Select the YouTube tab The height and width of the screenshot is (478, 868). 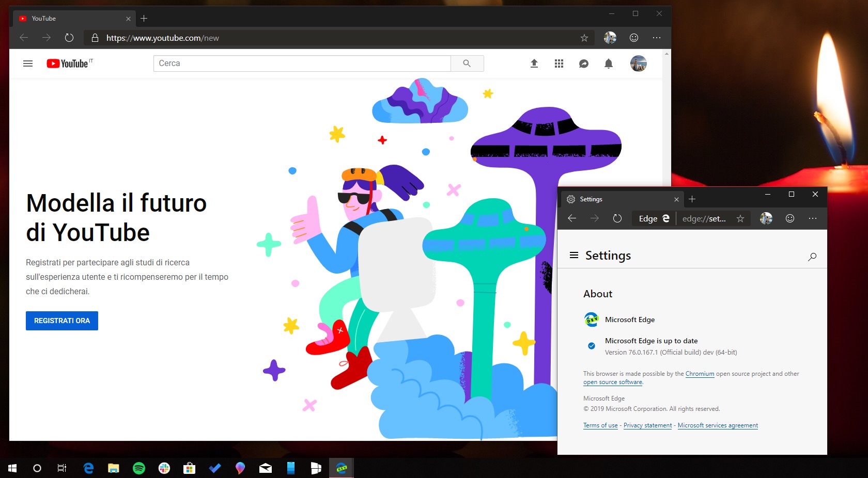(x=74, y=18)
